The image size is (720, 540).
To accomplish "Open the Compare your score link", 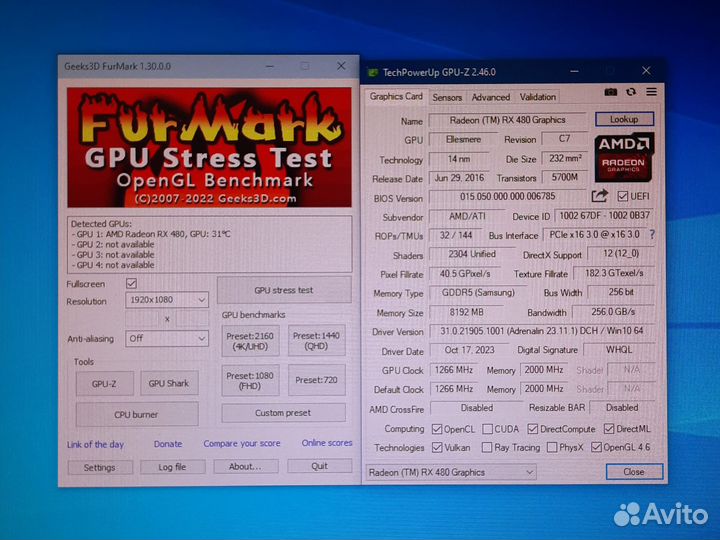I will pyautogui.click(x=242, y=444).
